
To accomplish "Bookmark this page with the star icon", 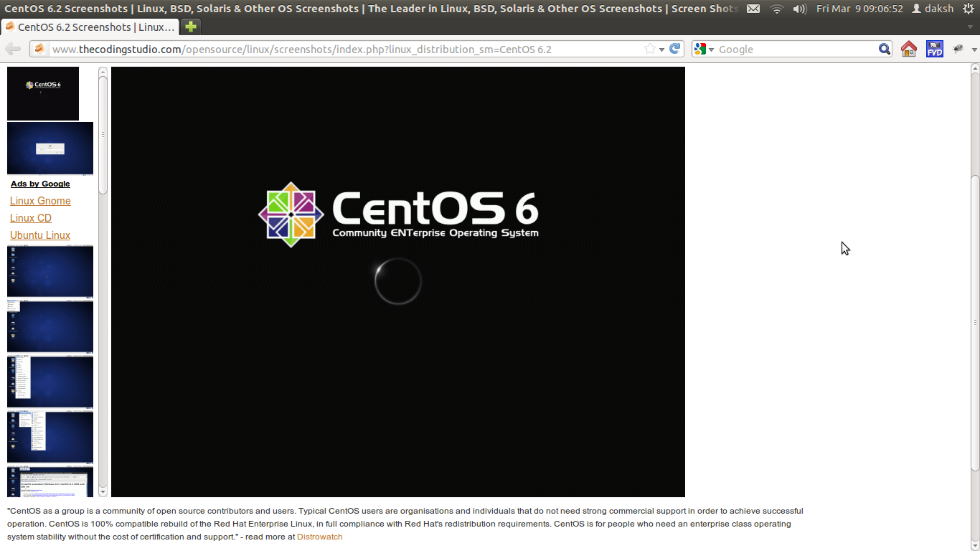I will coord(650,49).
